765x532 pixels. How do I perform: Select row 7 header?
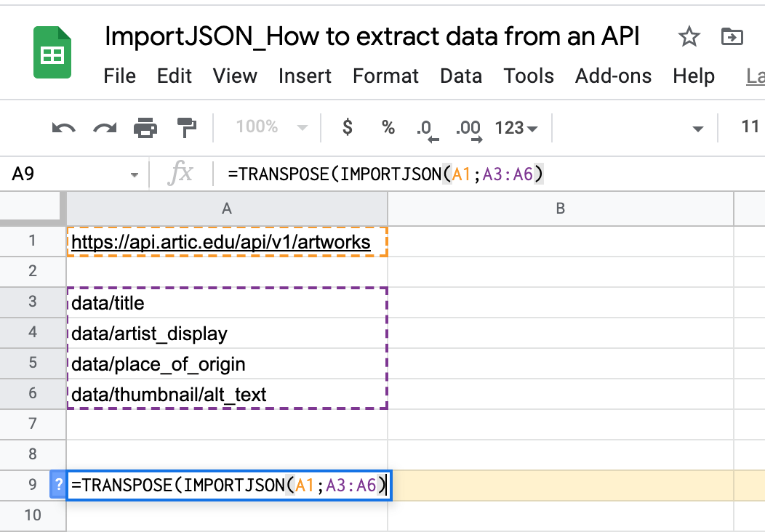tap(33, 424)
